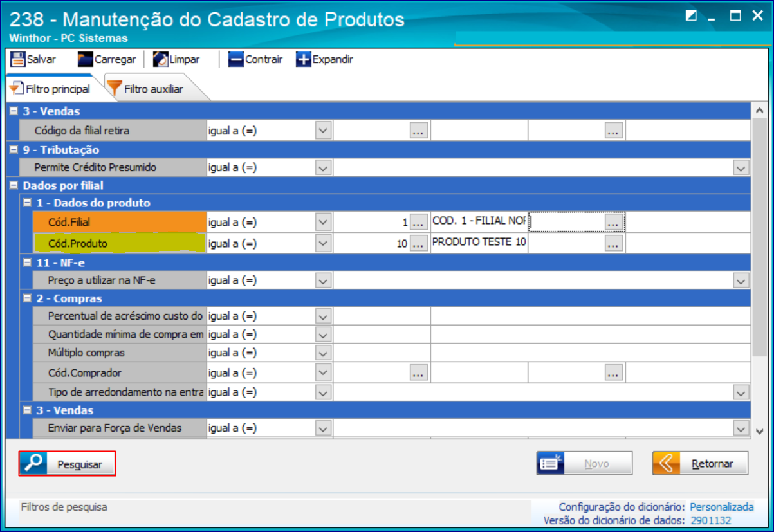Click the Limpar toolbar button
774x532 pixels.
tap(176, 59)
